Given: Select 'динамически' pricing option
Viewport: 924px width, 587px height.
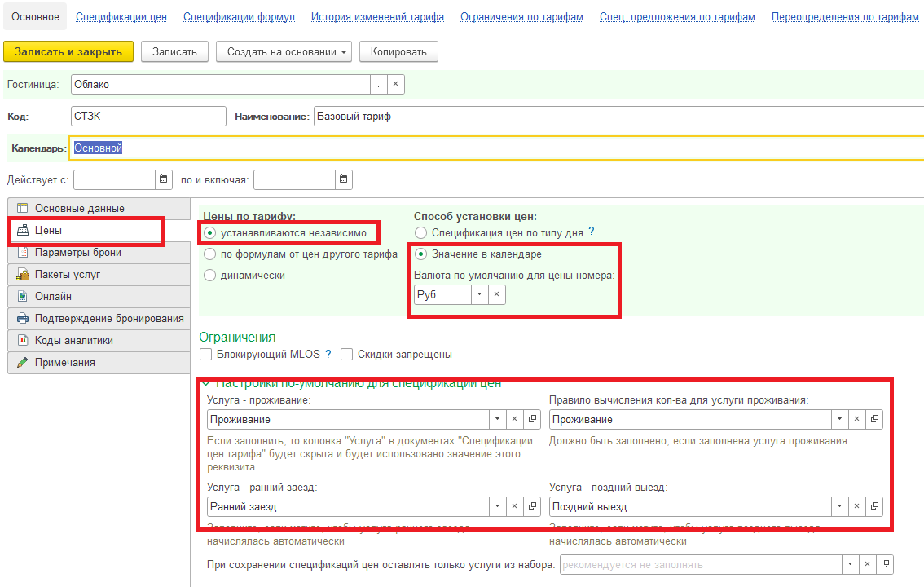Looking at the screenshot, I should tap(209, 276).
